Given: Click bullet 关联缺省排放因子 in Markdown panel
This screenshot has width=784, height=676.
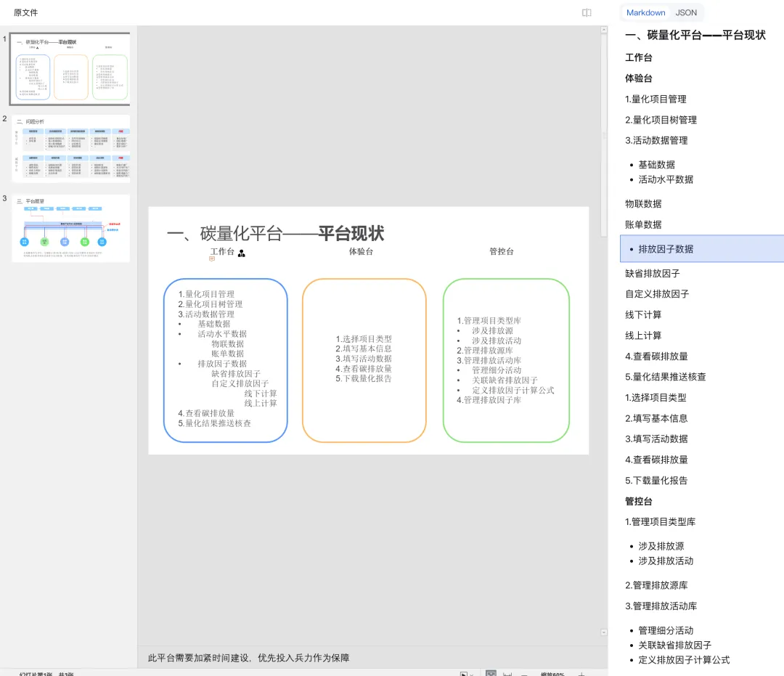Looking at the screenshot, I should pos(675,646).
